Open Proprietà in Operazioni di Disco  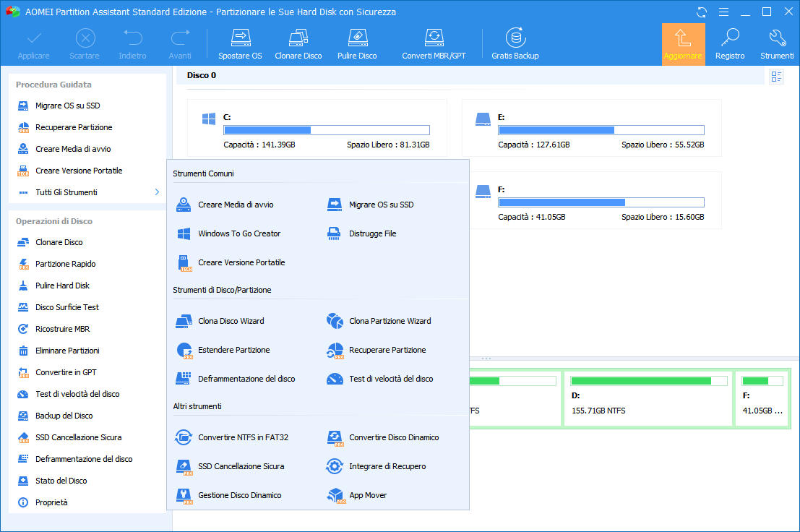tap(51, 502)
